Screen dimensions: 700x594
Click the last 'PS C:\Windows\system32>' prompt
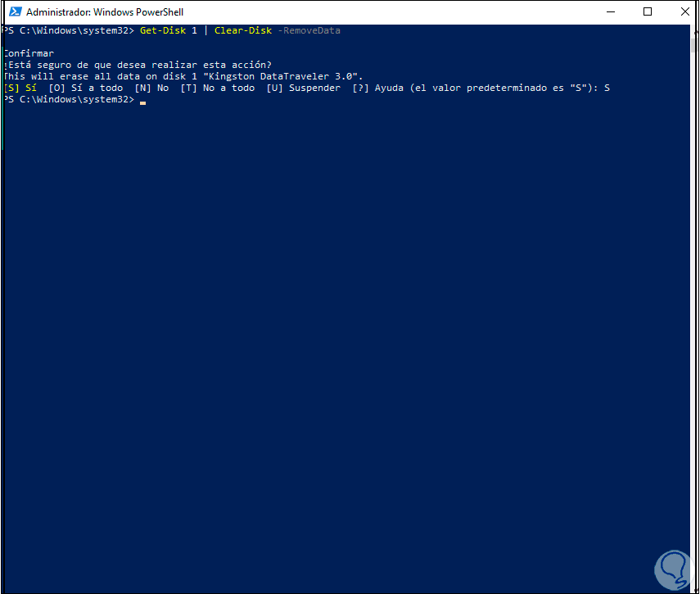point(69,99)
